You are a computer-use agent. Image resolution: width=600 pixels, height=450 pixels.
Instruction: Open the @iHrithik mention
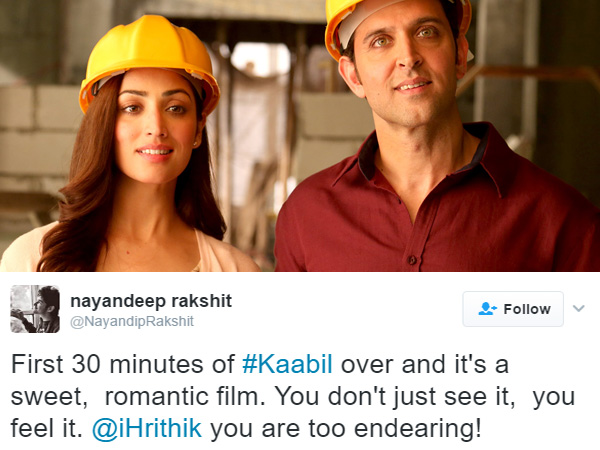147,429
